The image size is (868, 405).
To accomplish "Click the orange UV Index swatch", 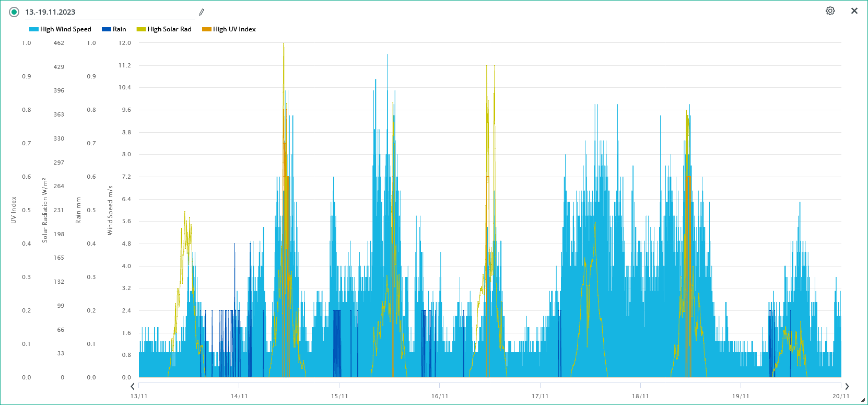I will (206, 29).
